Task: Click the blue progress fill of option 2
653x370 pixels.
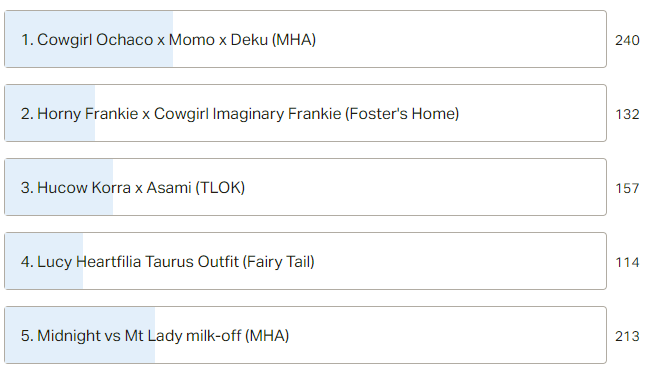Action: click(50, 113)
